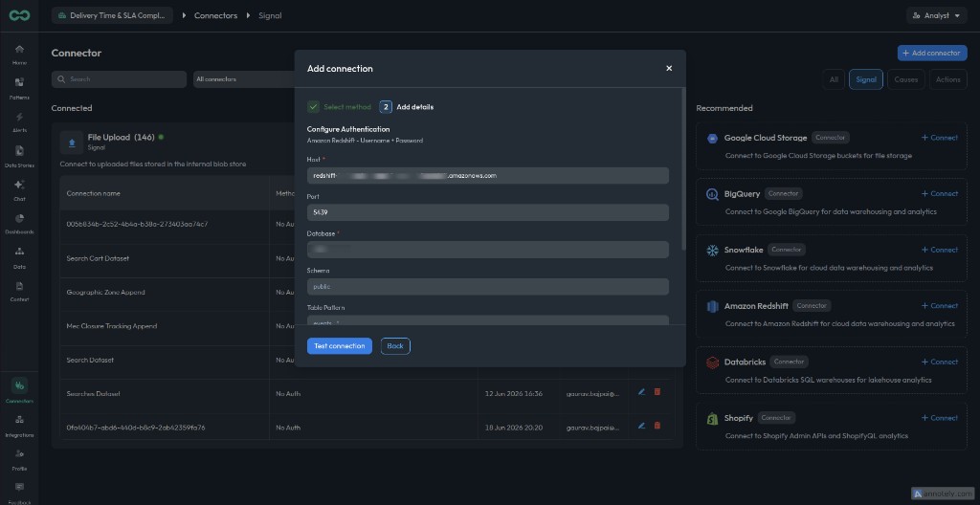
Task: Click Test connection button
Action: tap(340, 346)
